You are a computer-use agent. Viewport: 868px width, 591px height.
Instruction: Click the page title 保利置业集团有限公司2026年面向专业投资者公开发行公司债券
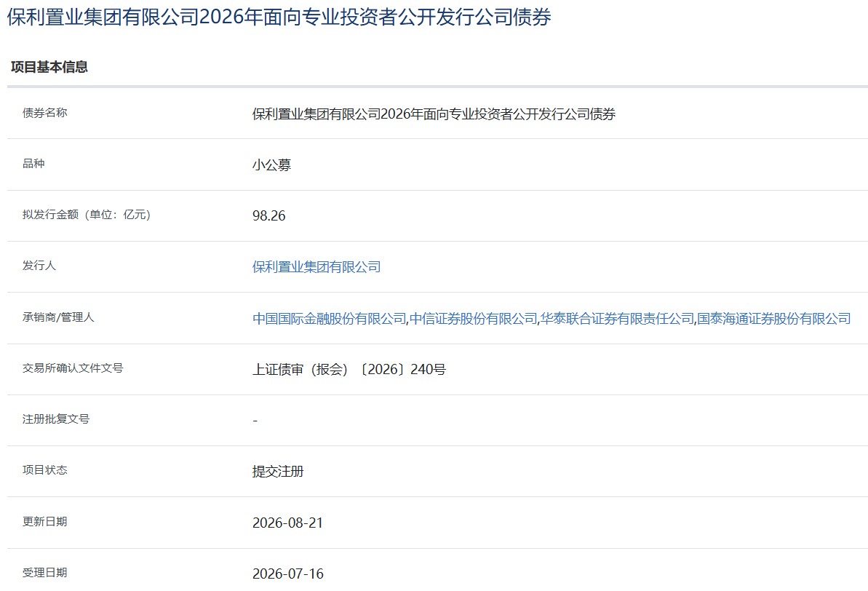pyautogui.click(x=279, y=17)
